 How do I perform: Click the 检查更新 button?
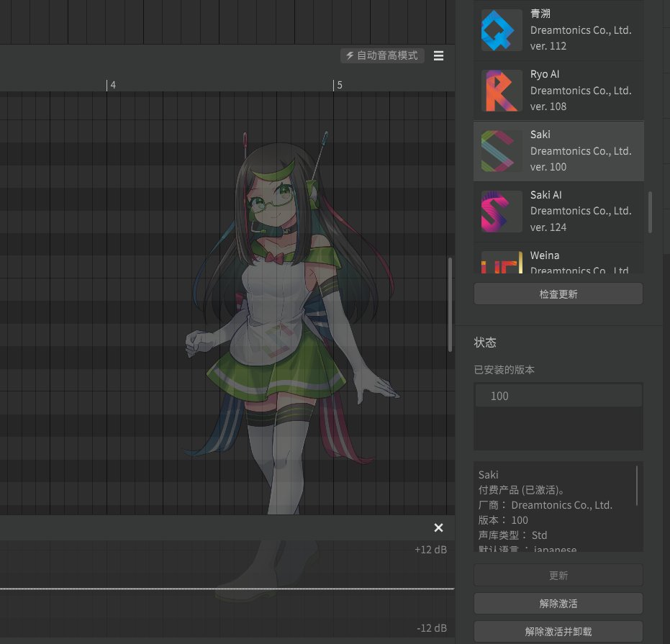[x=558, y=294]
